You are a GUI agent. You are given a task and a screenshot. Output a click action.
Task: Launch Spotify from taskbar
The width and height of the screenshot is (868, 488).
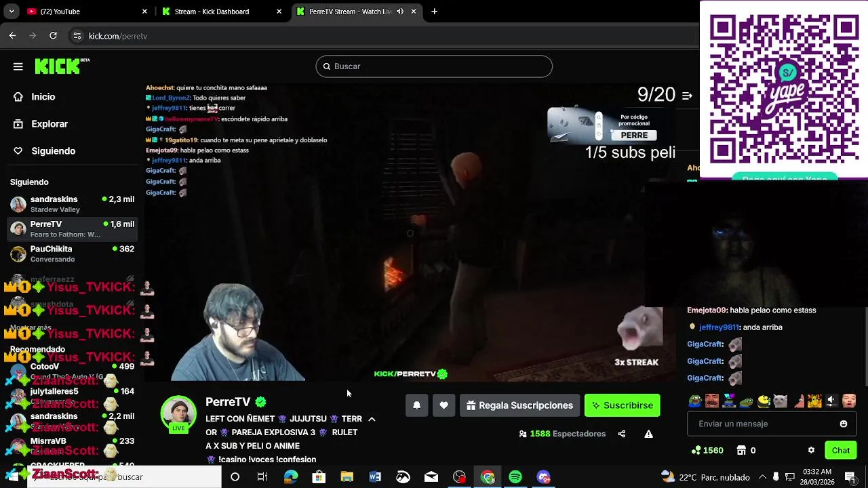pyautogui.click(x=515, y=477)
